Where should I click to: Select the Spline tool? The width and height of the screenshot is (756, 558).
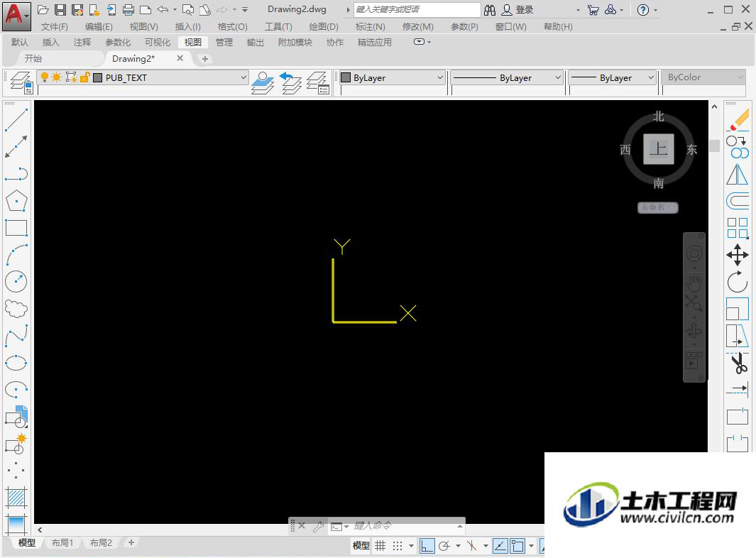pos(16,336)
